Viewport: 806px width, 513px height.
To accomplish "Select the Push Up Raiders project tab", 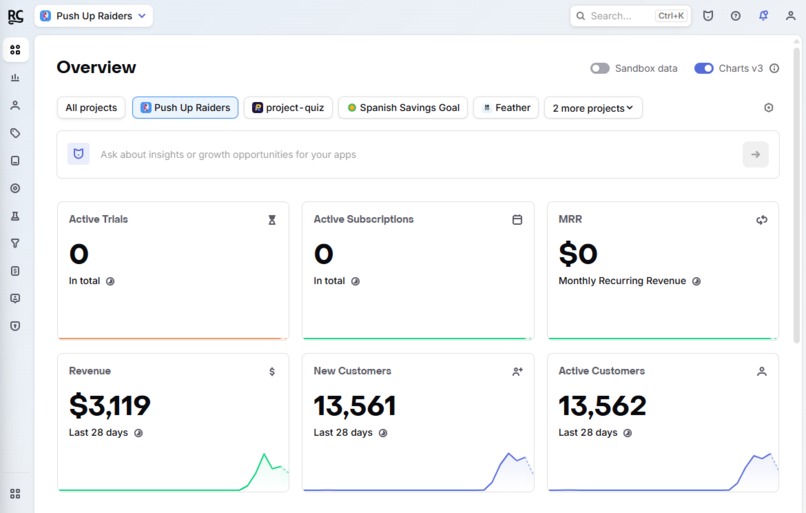I will tap(185, 108).
